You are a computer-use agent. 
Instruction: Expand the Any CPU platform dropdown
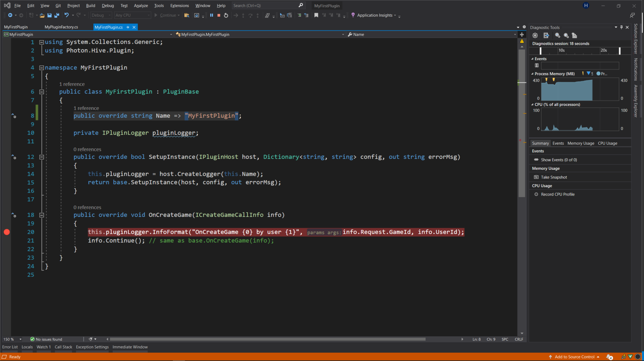pos(147,15)
